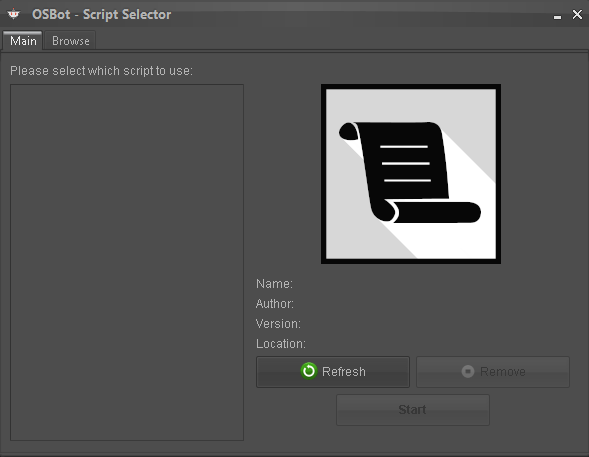The width and height of the screenshot is (589, 457).
Task: Click the green circular refresh arrow icon
Action: click(x=309, y=371)
